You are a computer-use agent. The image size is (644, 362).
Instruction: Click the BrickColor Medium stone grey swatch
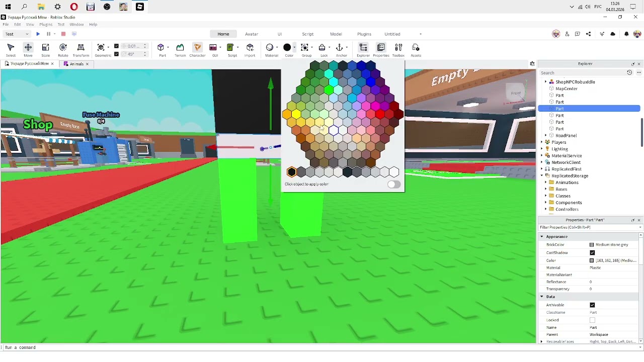point(592,245)
